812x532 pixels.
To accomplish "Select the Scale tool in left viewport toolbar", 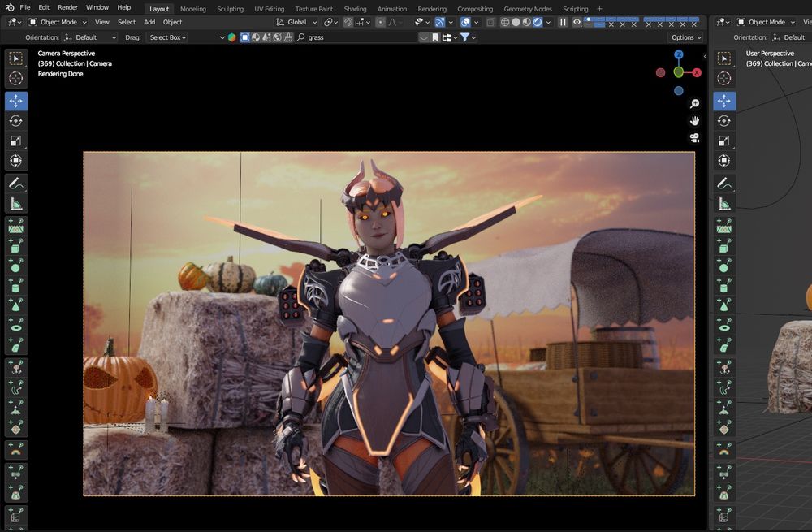I will pyautogui.click(x=16, y=141).
